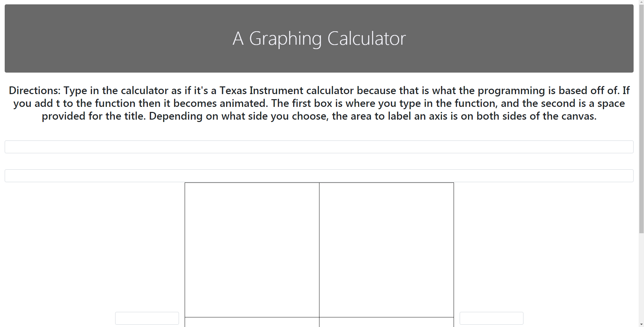Screen dimensions: 644x327
Task: Click the lower-right quadrant of the canvas
Action: [x=386, y=323]
